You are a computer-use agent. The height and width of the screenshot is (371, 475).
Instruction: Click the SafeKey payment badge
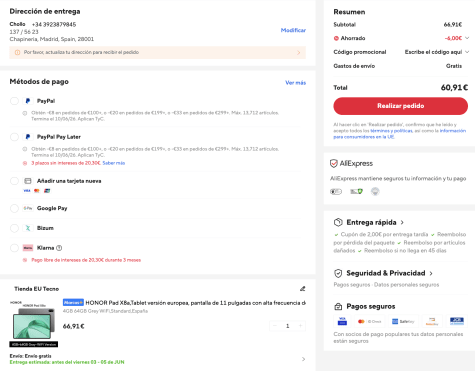(403, 321)
